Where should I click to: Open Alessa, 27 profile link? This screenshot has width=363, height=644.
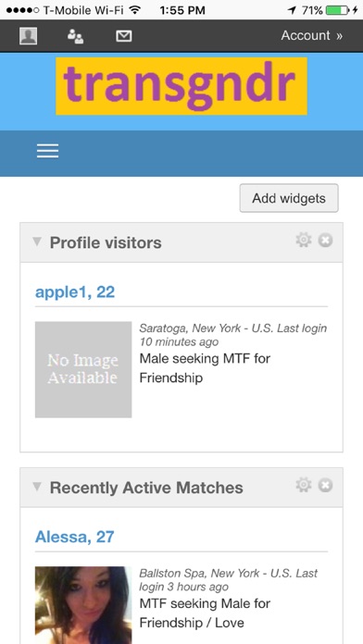74,537
